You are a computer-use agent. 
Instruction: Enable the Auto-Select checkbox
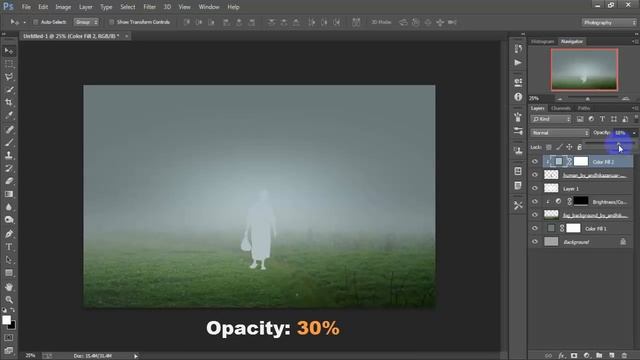[36, 22]
